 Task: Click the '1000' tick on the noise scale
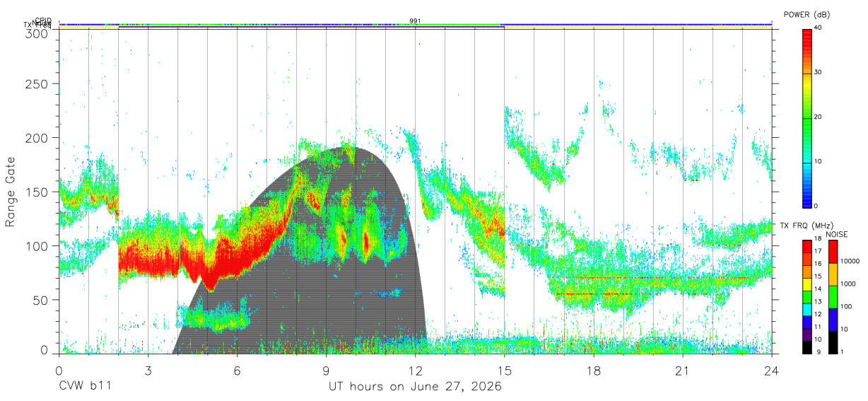point(848,284)
